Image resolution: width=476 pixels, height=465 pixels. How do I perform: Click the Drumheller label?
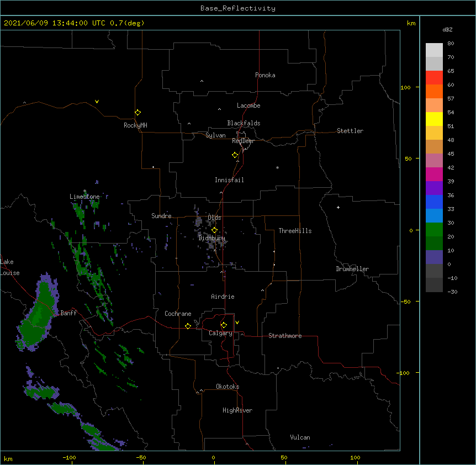[352, 269]
